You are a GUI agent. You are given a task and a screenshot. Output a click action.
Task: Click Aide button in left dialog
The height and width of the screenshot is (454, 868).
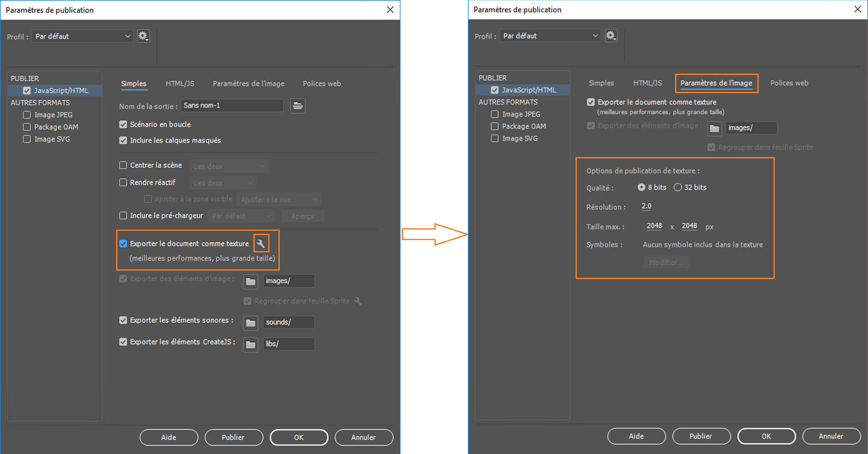click(x=169, y=437)
